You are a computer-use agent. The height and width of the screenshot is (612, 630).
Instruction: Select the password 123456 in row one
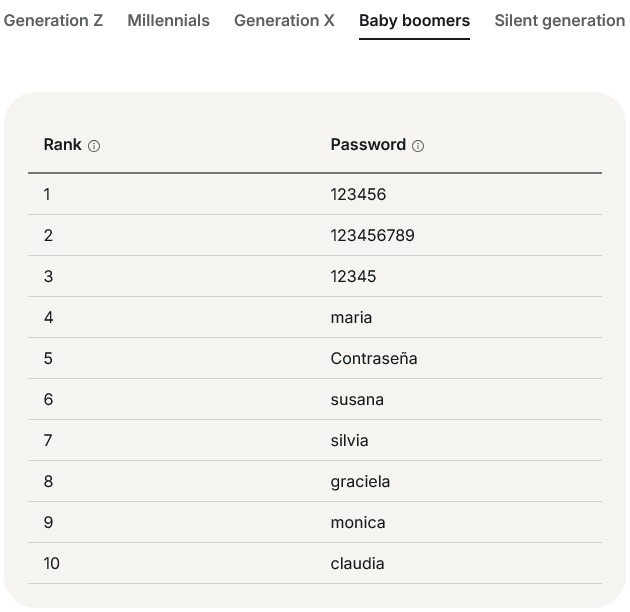coord(358,194)
